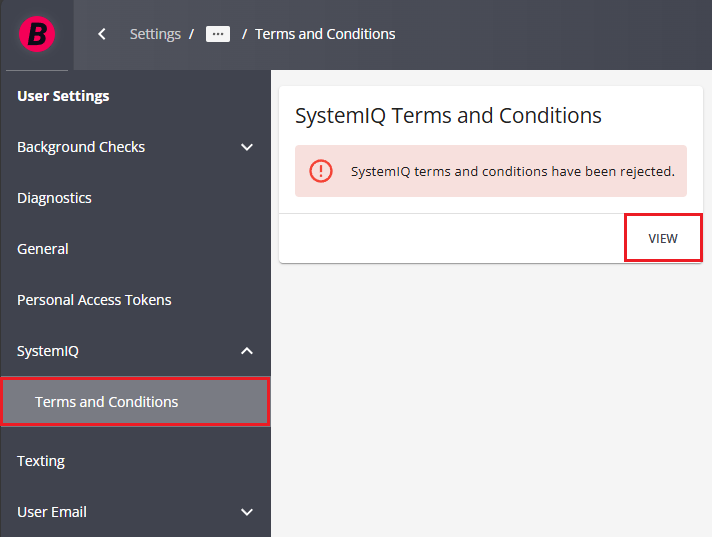Select Terms and Conditions in the sidebar
712x537 pixels.
(x=107, y=402)
